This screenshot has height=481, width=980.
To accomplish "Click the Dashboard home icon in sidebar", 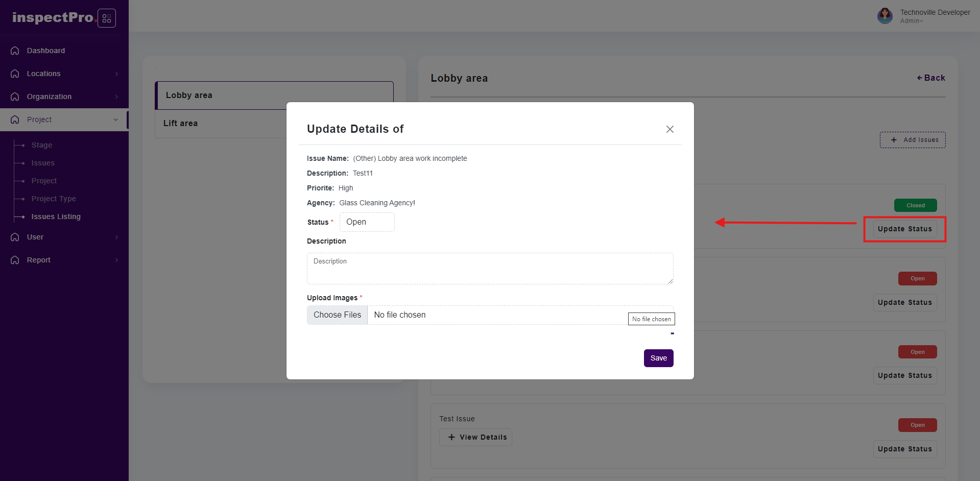I will (x=15, y=51).
